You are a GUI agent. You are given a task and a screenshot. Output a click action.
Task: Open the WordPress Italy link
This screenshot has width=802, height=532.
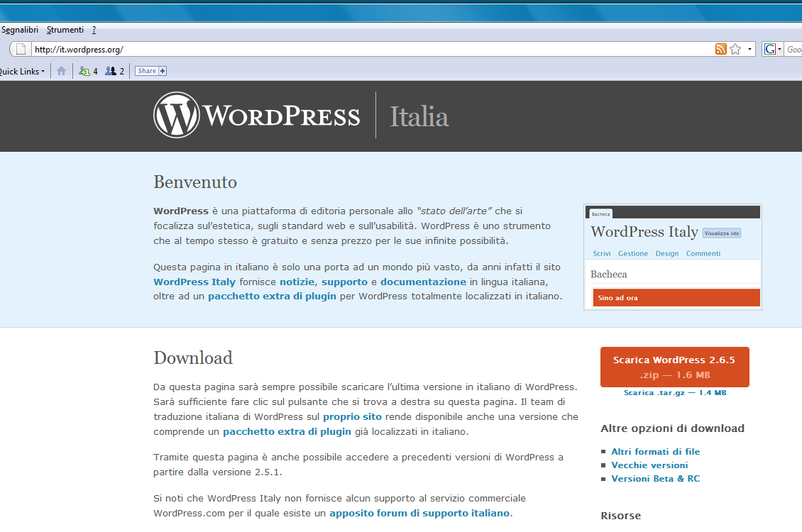194,282
